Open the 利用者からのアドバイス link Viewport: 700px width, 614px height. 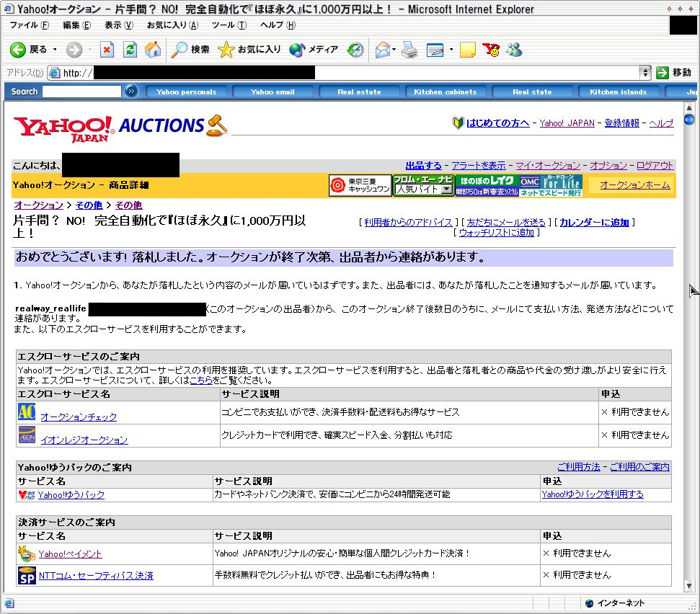coord(409,222)
